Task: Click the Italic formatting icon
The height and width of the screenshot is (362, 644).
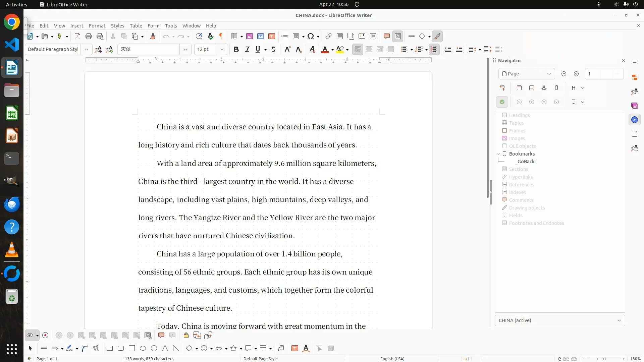Action: click(247, 49)
